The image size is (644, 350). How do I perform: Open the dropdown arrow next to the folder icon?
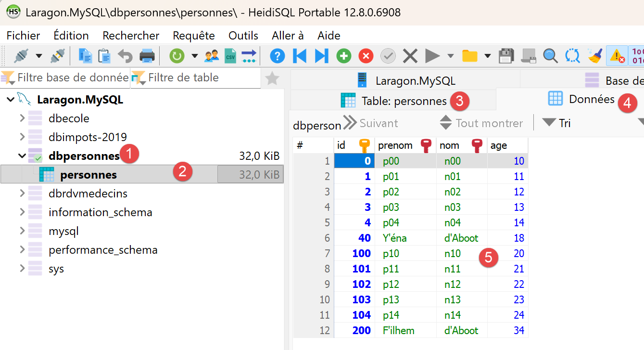click(x=488, y=56)
